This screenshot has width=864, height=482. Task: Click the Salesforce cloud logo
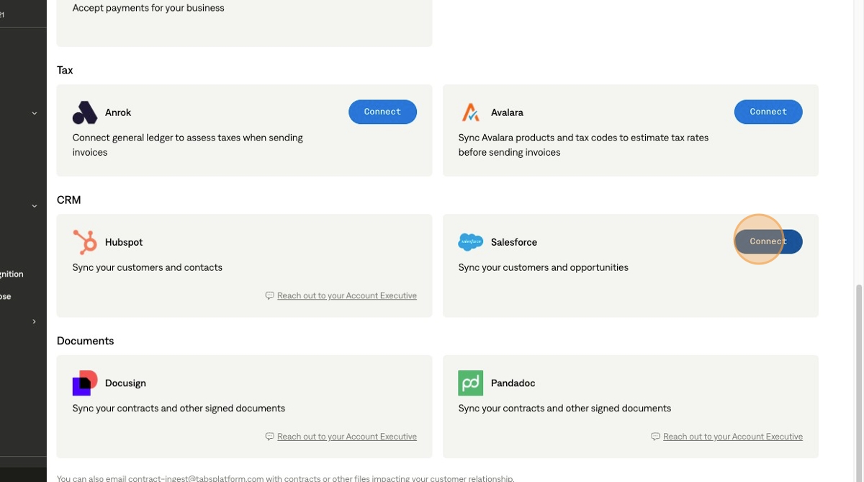pyautogui.click(x=470, y=242)
